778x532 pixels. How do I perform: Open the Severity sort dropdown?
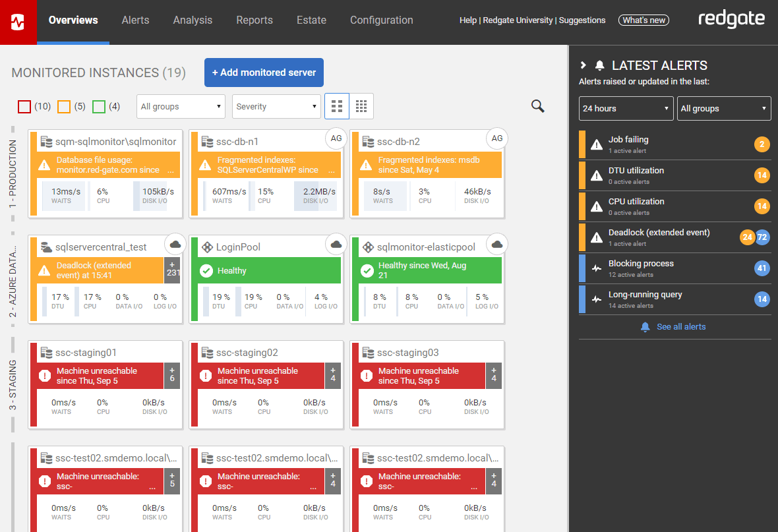pyautogui.click(x=276, y=106)
